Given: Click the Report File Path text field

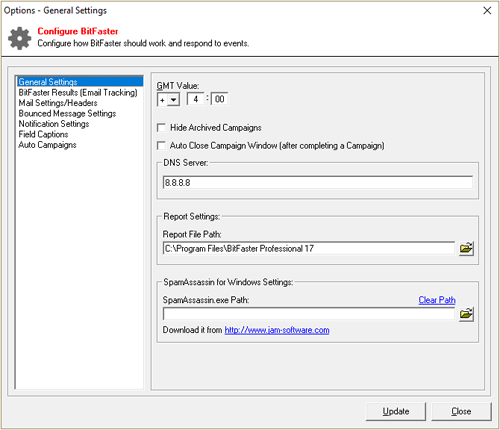Looking at the screenshot, I should coord(309,248).
